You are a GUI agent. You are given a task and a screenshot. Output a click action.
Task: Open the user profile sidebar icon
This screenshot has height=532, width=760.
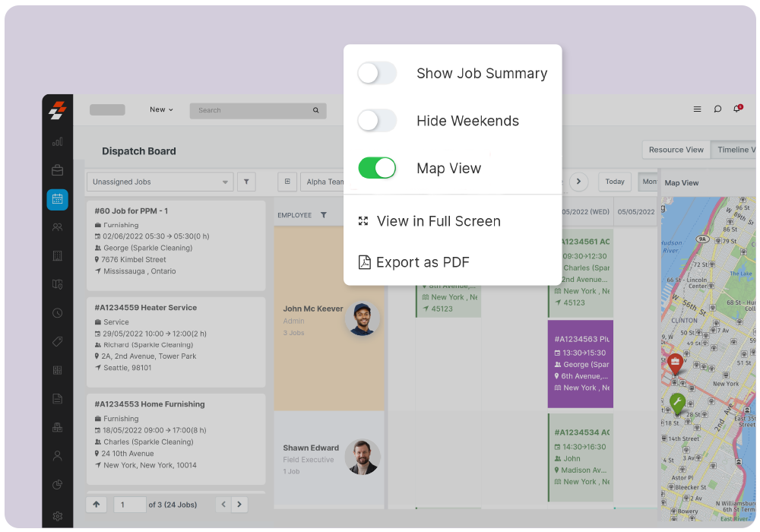click(57, 456)
